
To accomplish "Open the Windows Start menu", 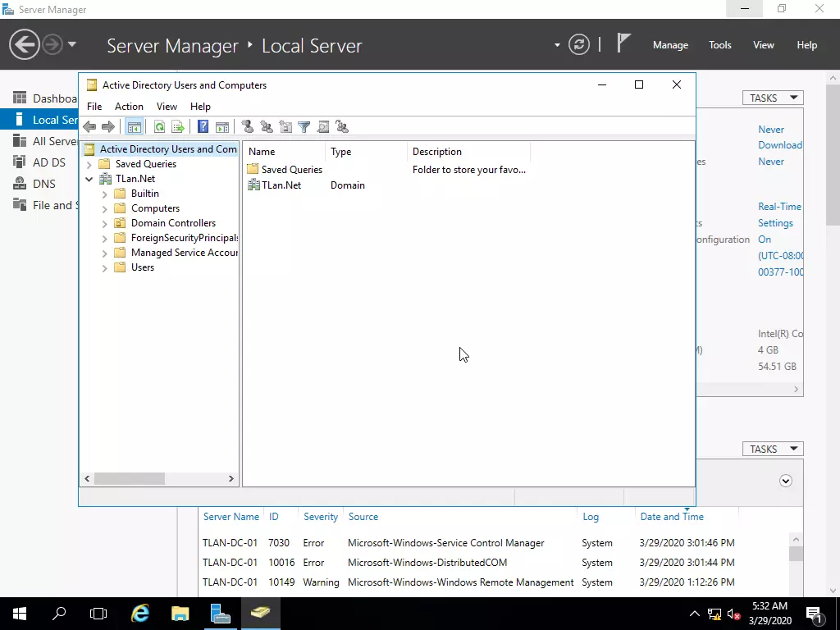I will tap(20, 614).
